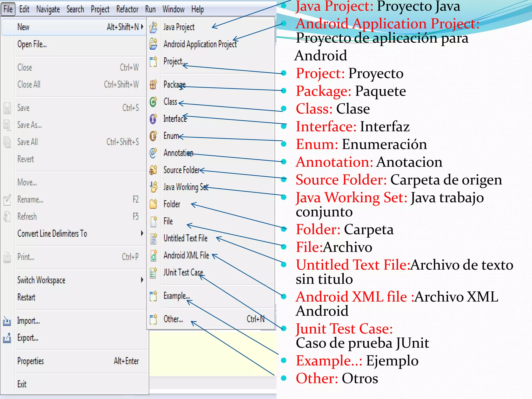The image size is (532, 399).
Task: Click the Annotation @ icon
Action: pos(153,153)
